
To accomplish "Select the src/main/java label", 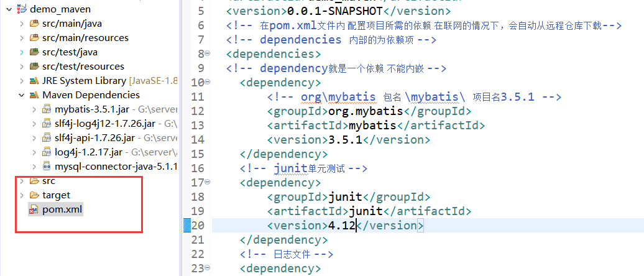I will point(72,24).
